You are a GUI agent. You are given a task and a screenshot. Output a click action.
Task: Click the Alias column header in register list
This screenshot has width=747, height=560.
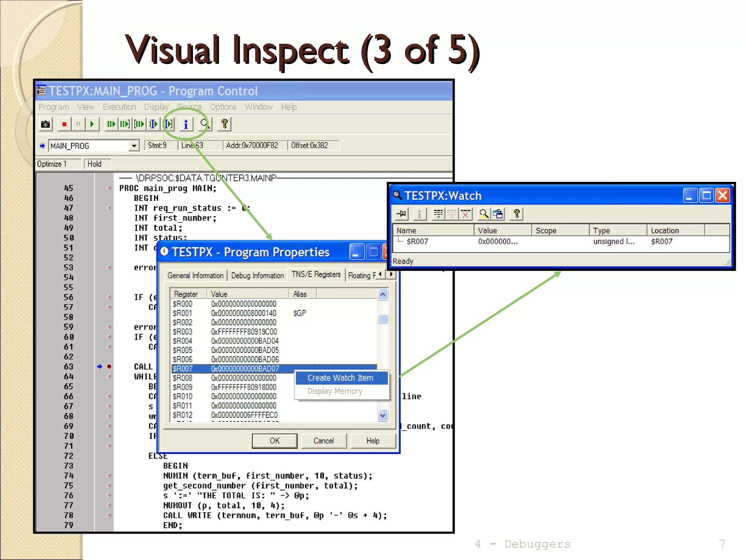click(x=303, y=294)
